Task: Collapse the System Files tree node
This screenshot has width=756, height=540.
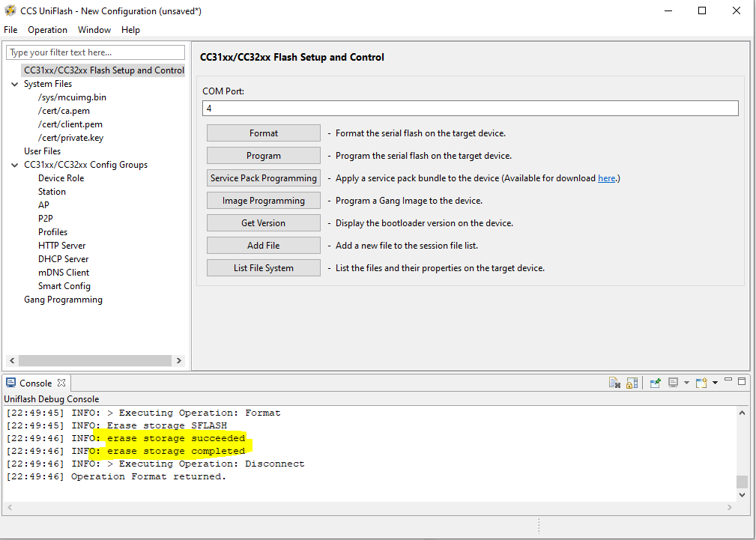Action: [x=14, y=84]
